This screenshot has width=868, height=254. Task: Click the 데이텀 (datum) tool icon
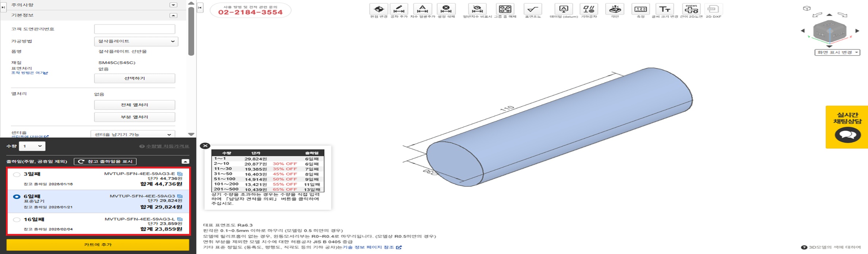[x=563, y=9]
